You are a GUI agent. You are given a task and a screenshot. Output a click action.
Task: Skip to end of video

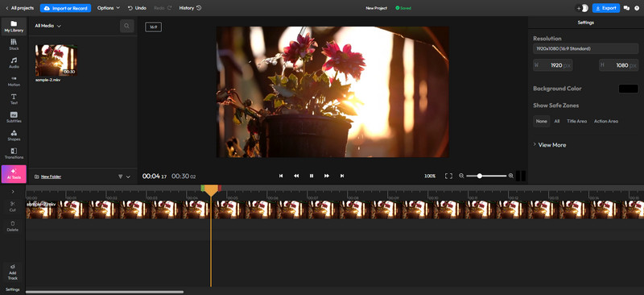[341, 176]
